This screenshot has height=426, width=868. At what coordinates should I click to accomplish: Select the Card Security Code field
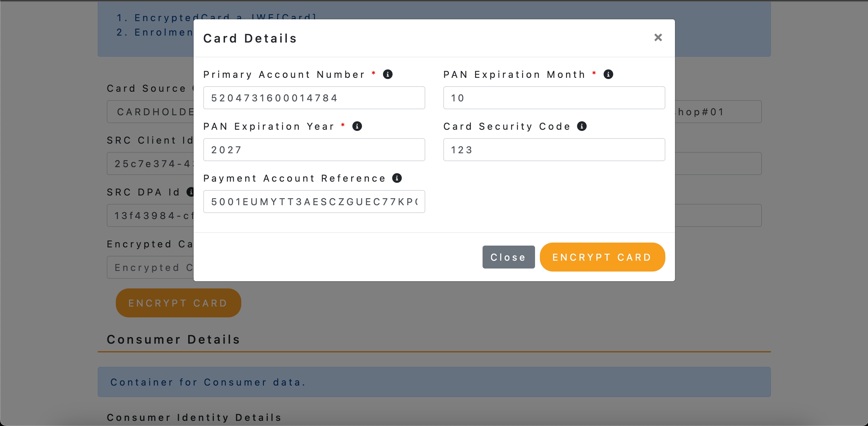(x=554, y=150)
